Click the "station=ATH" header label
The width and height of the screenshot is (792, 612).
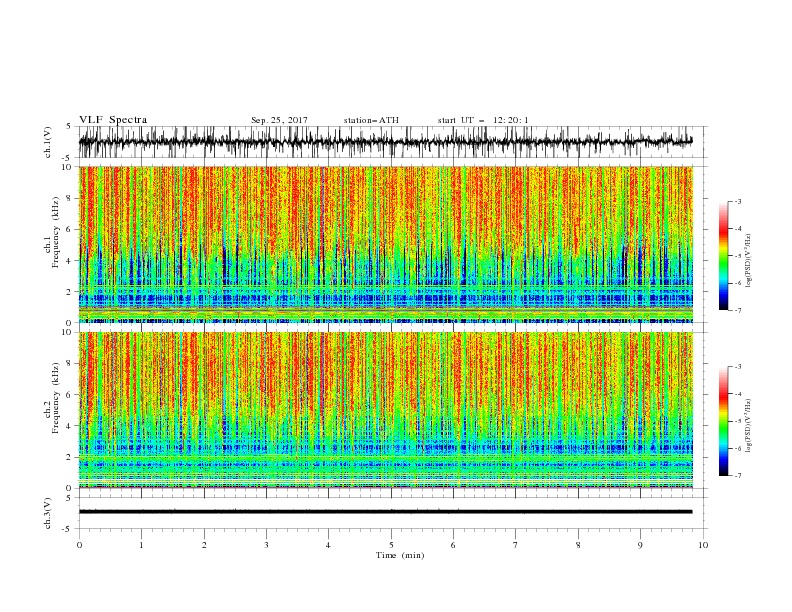click(371, 120)
